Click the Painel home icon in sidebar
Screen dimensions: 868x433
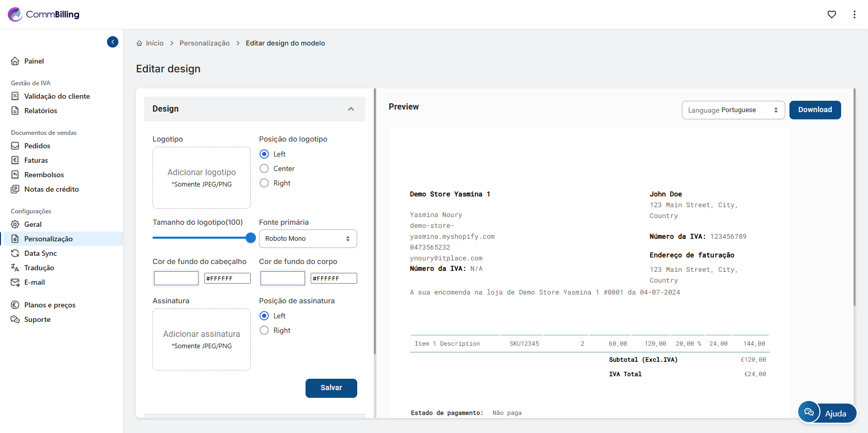(x=15, y=61)
